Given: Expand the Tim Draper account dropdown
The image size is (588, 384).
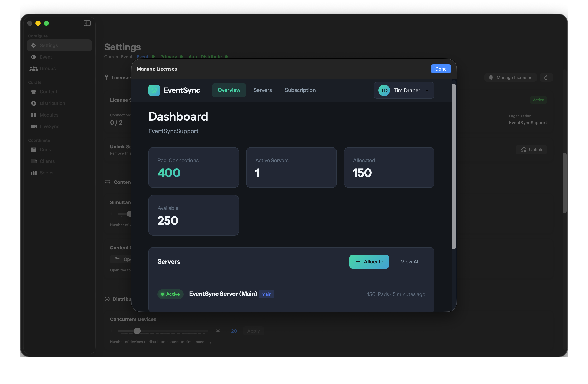Looking at the screenshot, I should click(x=404, y=91).
